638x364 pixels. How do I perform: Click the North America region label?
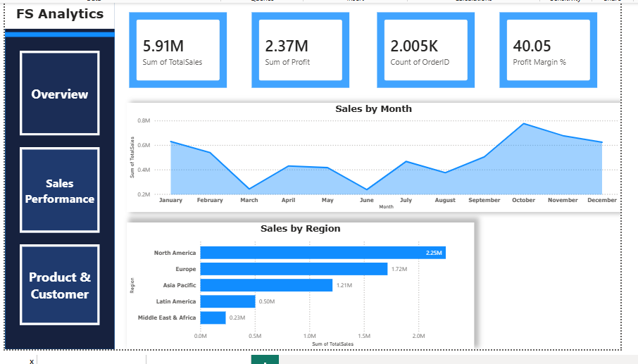click(x=175, y=253)
